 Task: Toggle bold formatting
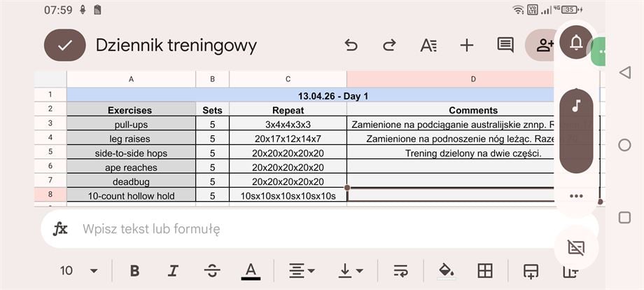click(135, 271)
